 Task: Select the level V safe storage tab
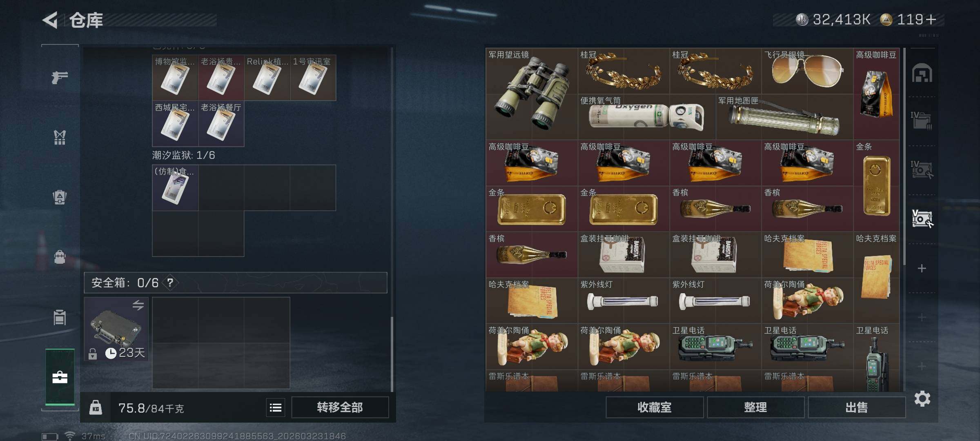pyautogui.click(x=922, y=219)
